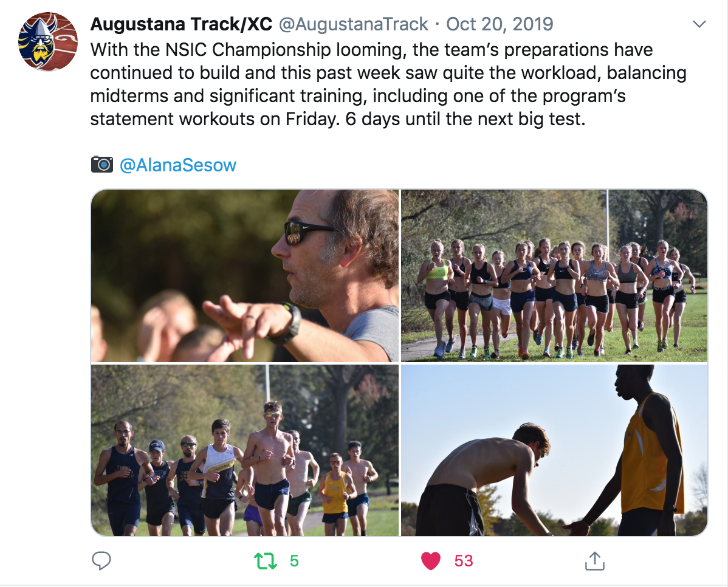Click the runner in the neon green top
The image size is (728, 587).
pos(437,297)
